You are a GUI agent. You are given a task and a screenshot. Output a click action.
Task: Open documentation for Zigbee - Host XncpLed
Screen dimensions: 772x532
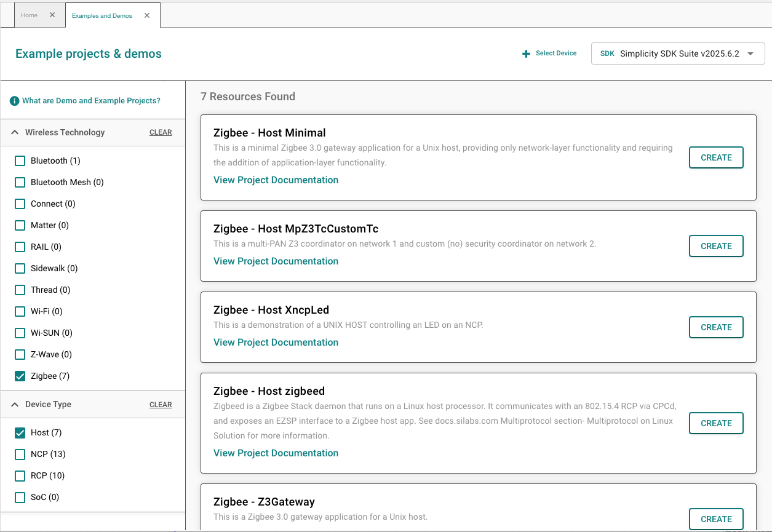(276, 343)
